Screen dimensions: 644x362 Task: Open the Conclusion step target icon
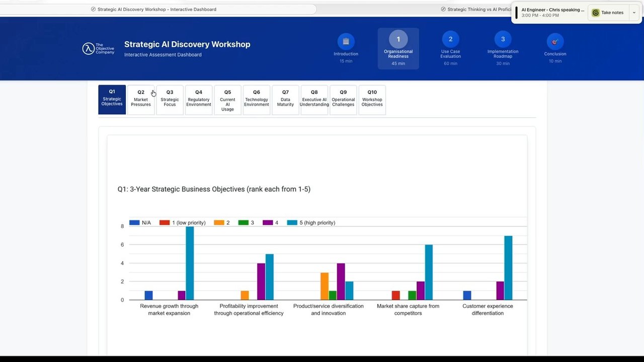tap(555, 42)
